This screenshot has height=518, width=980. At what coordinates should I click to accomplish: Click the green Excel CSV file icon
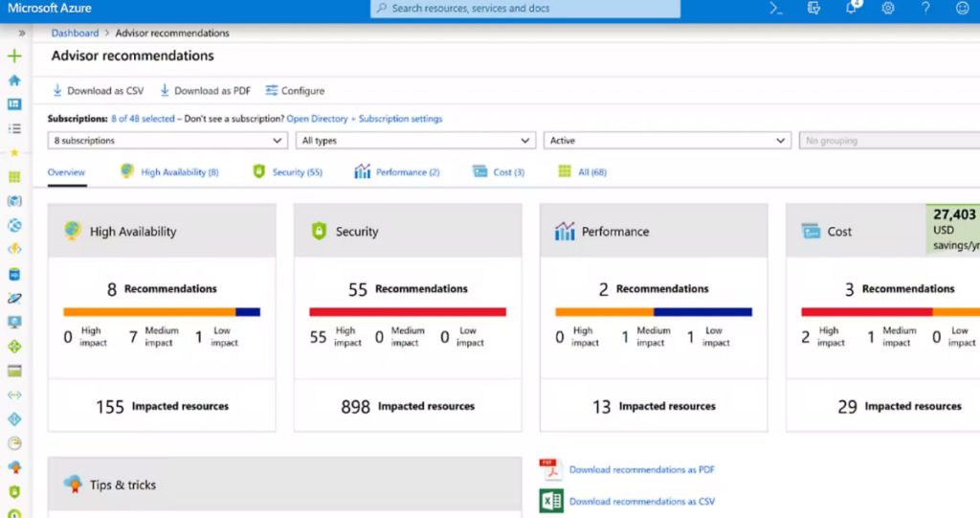[551, 501]
